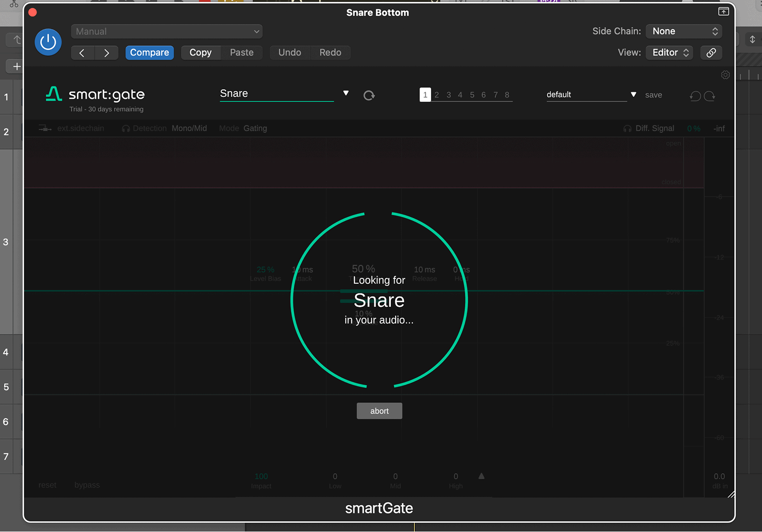
Task: Click the Low 0 value
Action: [x=335, y=477]
